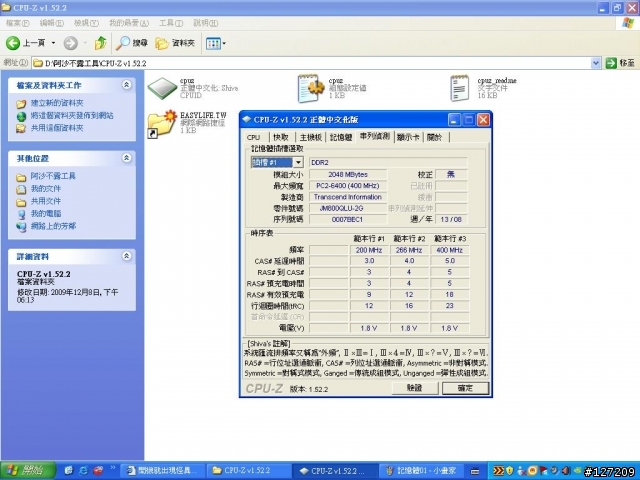
Task: Click the Windows flag logo in menu bar
Action: (628, 23)
